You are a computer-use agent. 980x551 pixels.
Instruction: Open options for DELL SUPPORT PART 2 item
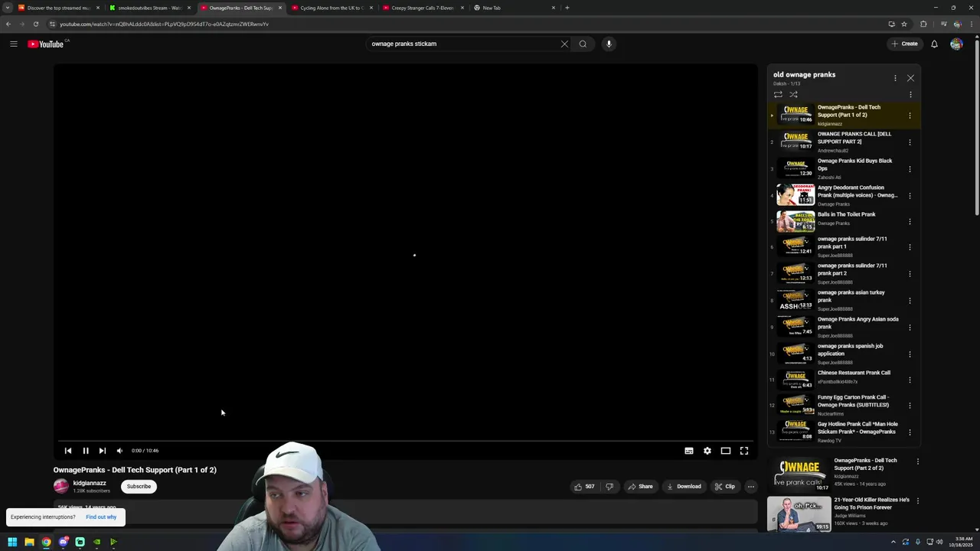click(910, 142)
